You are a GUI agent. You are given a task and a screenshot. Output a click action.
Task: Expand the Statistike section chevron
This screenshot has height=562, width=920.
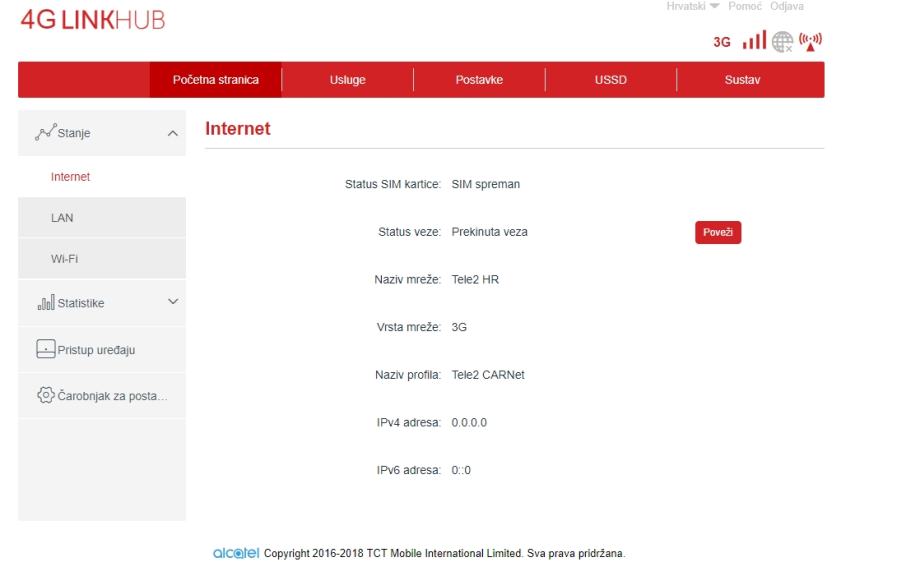point(173,302)
